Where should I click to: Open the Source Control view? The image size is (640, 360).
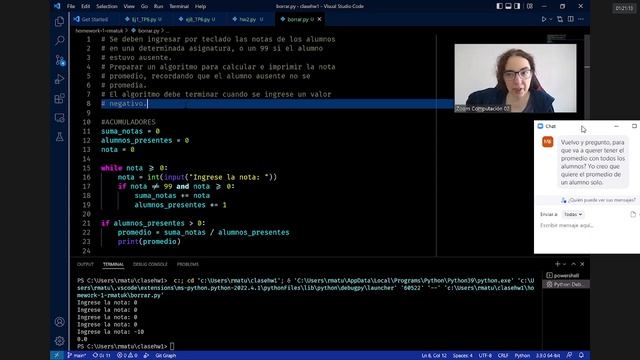(60, 60)
